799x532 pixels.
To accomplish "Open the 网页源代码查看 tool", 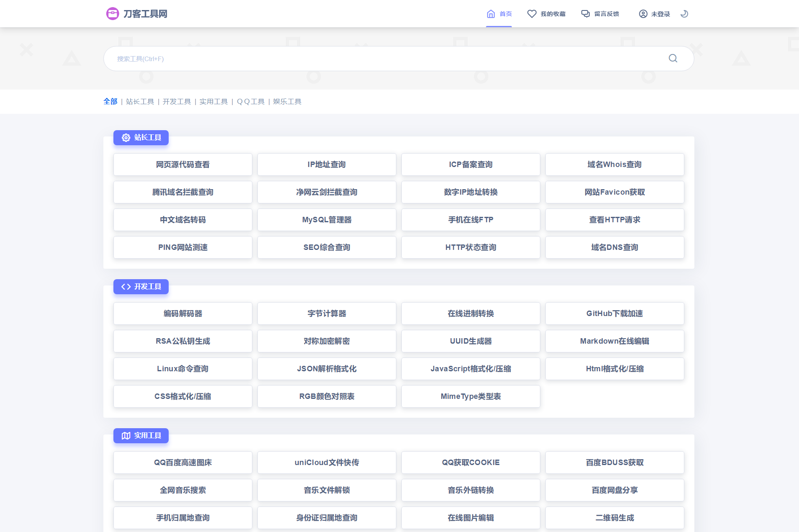I will (x=183, y=164).
